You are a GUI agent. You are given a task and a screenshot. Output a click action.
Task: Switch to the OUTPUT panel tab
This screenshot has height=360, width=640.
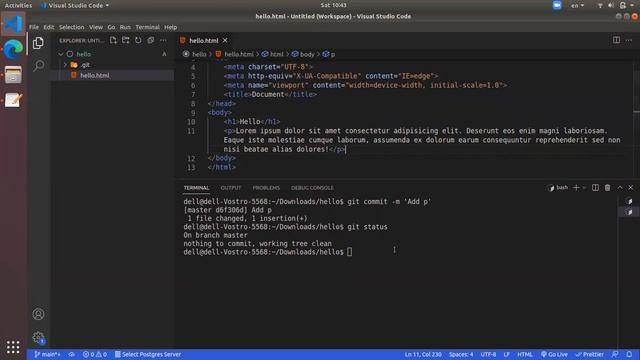pos(231,188)
